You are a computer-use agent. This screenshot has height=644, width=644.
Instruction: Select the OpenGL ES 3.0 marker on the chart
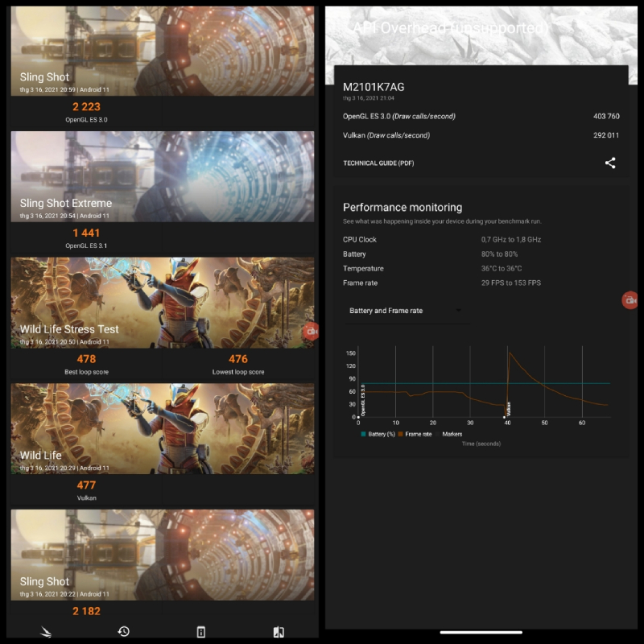[363, 400]
